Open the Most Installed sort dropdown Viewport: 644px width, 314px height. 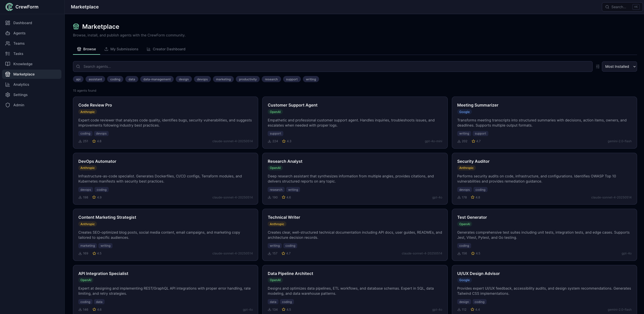(619, 66)
